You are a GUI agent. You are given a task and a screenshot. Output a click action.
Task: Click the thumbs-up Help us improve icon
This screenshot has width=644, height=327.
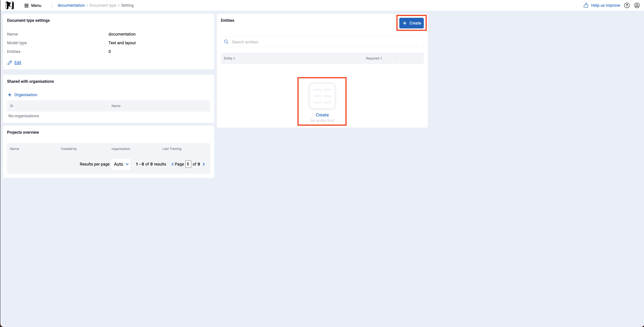pos(586,5)
